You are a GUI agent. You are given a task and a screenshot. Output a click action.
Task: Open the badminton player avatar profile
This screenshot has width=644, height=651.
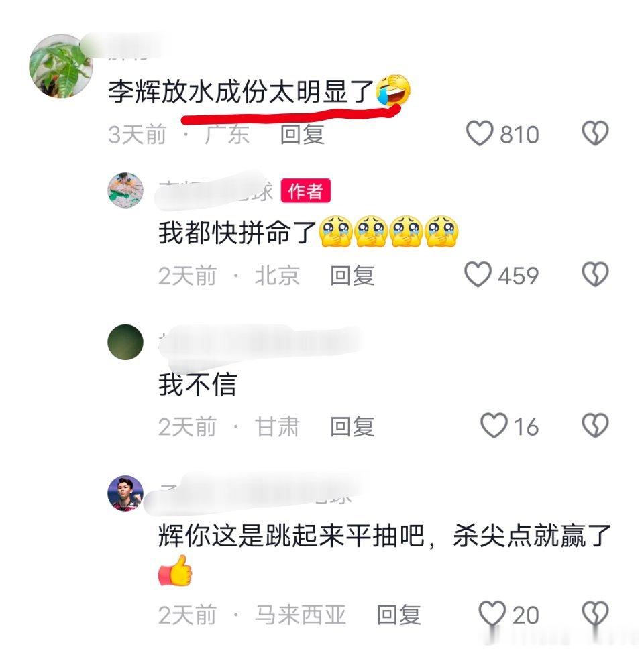pyautogui.click(x=125, y=493)
